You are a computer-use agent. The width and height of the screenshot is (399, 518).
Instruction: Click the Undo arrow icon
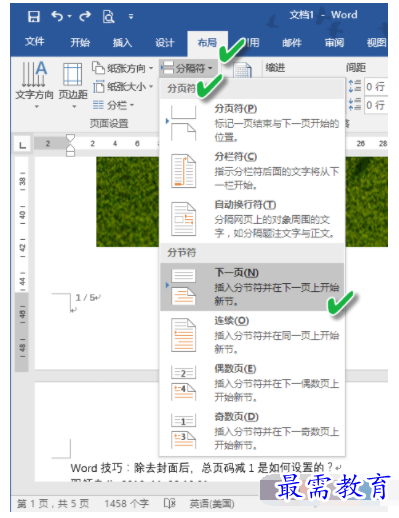57,15
